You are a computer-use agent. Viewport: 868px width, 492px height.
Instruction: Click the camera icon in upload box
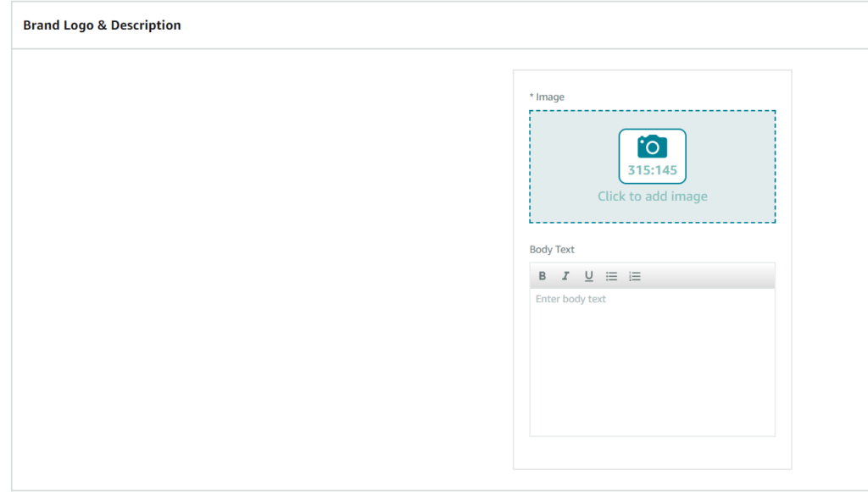click(652, 146)
